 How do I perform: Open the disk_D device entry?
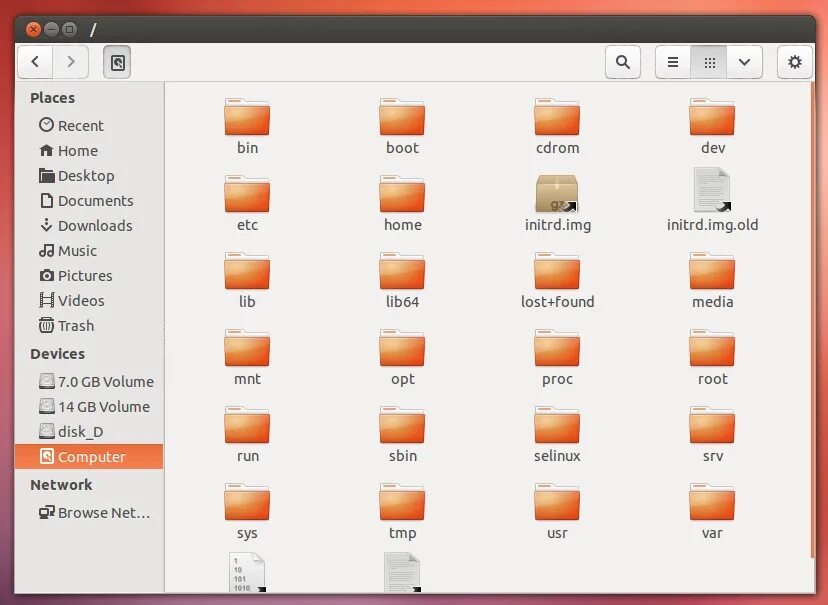(x=79, y=431)
